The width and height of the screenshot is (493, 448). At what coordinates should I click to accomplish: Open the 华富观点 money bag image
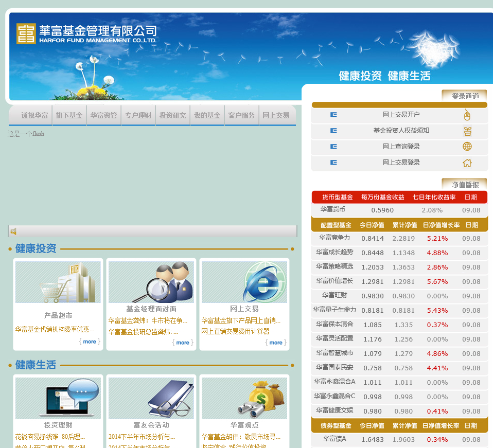click(x=244, y=398)
